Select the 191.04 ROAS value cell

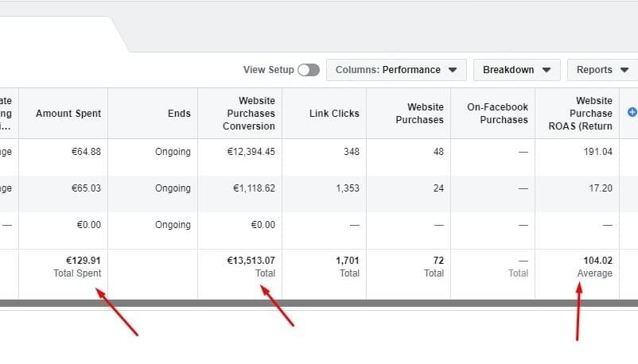[x=597, y=152]
